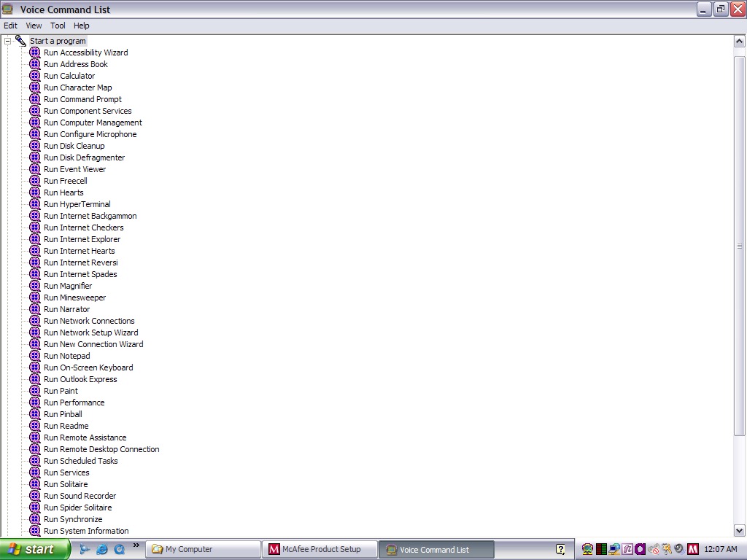Open the Edit menu
The height and width of the screenshot is (560, 747).
(x=10, y=26)
